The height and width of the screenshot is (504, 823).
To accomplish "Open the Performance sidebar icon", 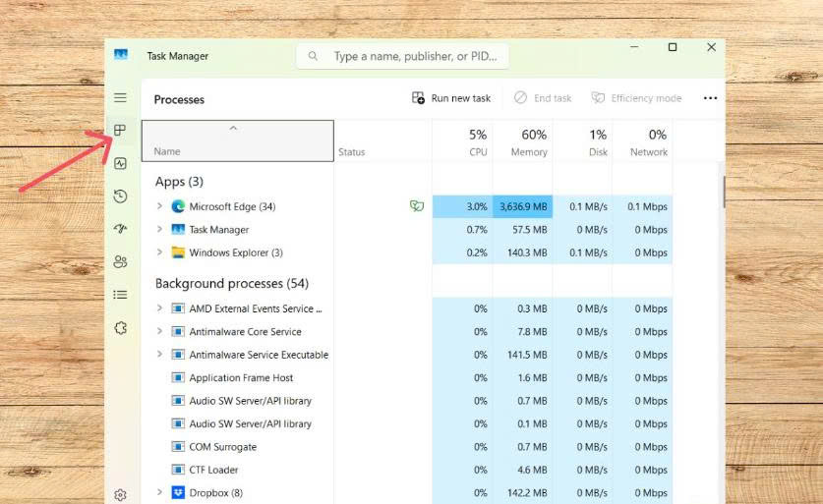I will click(120, 164).
